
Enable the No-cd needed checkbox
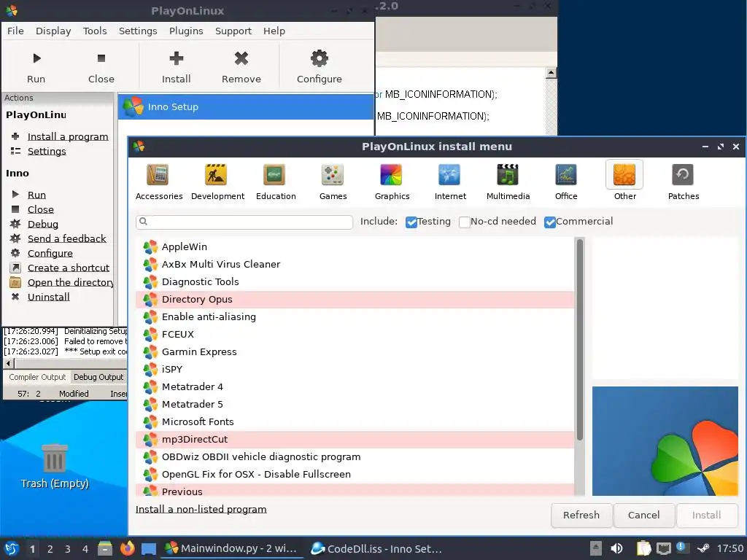tap(464, 222)
